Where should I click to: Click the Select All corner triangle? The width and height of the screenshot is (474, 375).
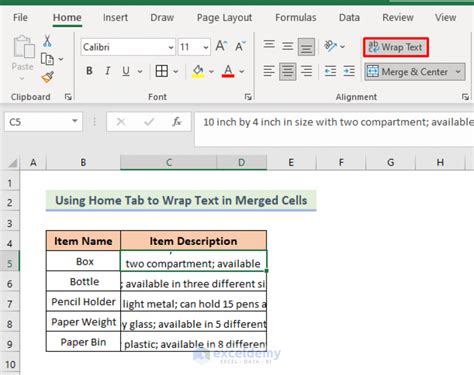(12, 163)
